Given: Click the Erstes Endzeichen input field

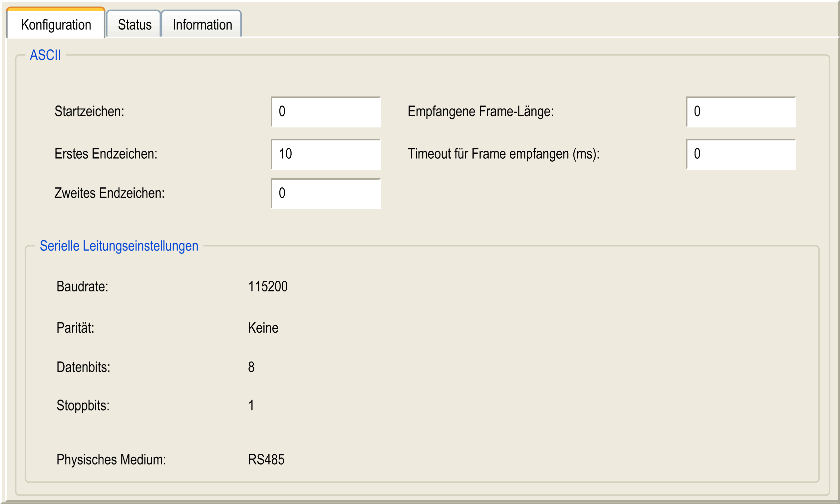Looking at the screenshot, I should tap(326, 154).
